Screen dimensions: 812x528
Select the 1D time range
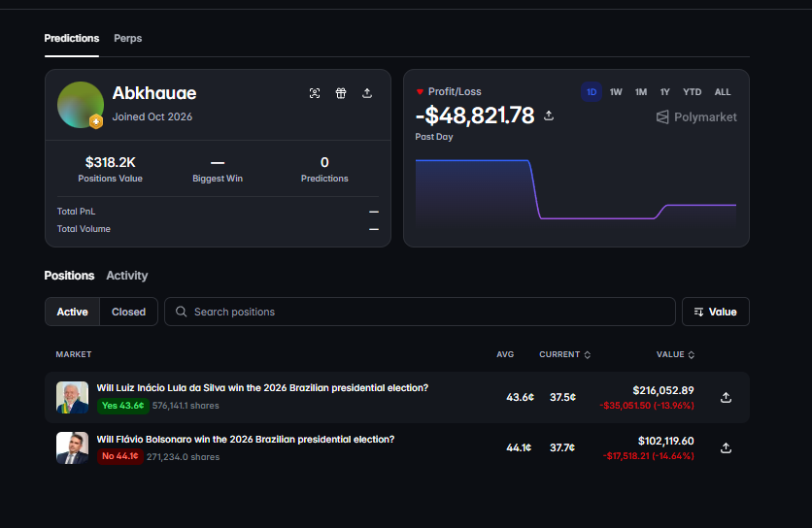[592, 92]
